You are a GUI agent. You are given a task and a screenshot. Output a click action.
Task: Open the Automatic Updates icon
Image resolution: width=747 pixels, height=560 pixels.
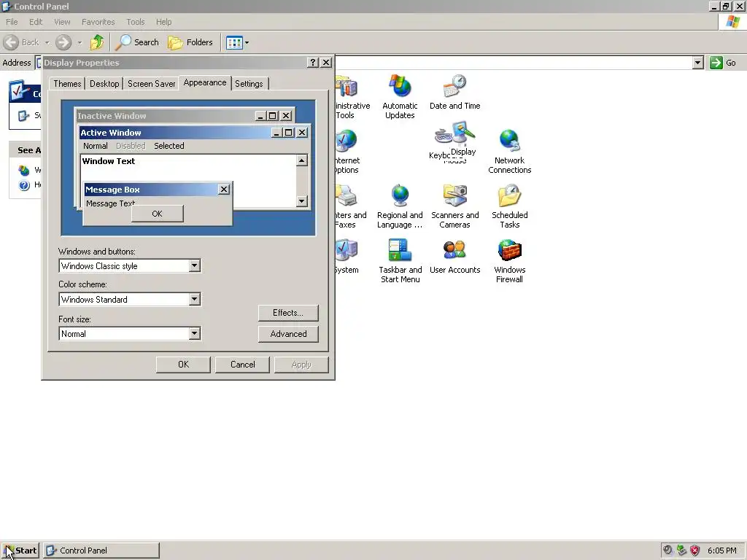pyautogui.click(x=400, y=97)
